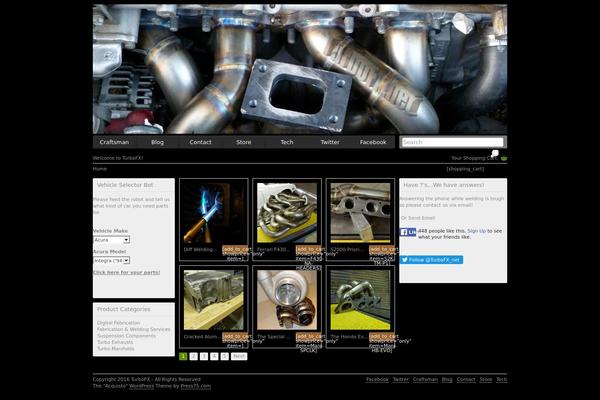Click the Home breadcrumb link
This screenshot has width=600, height=400.
tap(99, 169)
